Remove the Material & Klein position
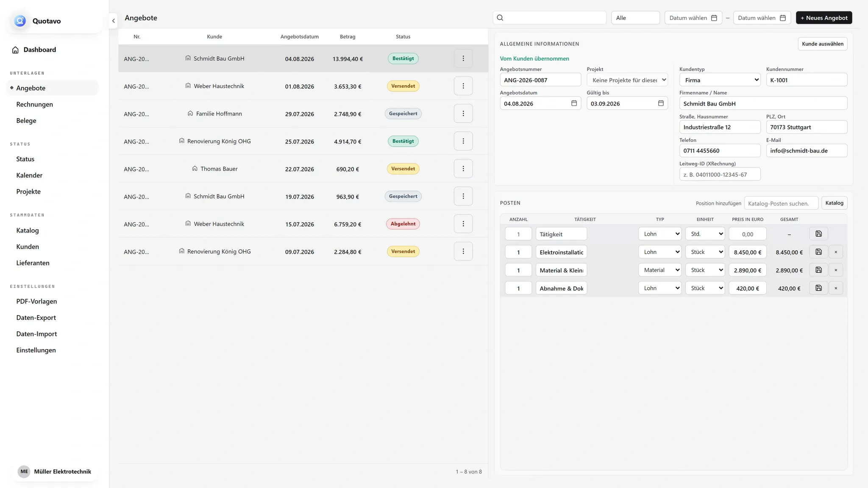Image resolution: width=868 pixels, height=488 pixels. [836, 270]
